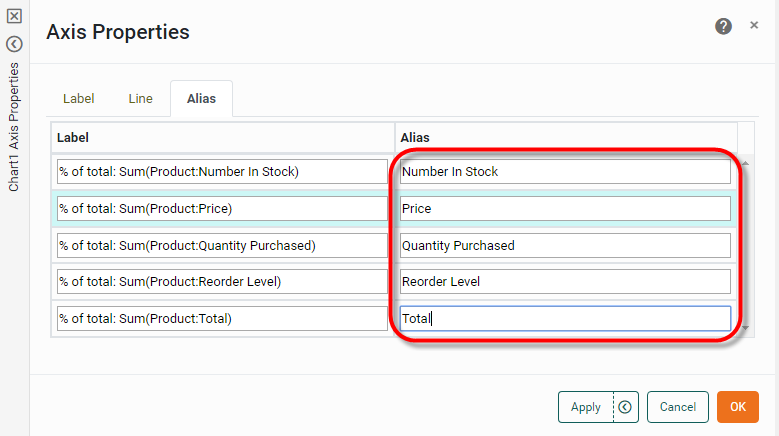Click the Number In Stock alias field

[565, 171]
